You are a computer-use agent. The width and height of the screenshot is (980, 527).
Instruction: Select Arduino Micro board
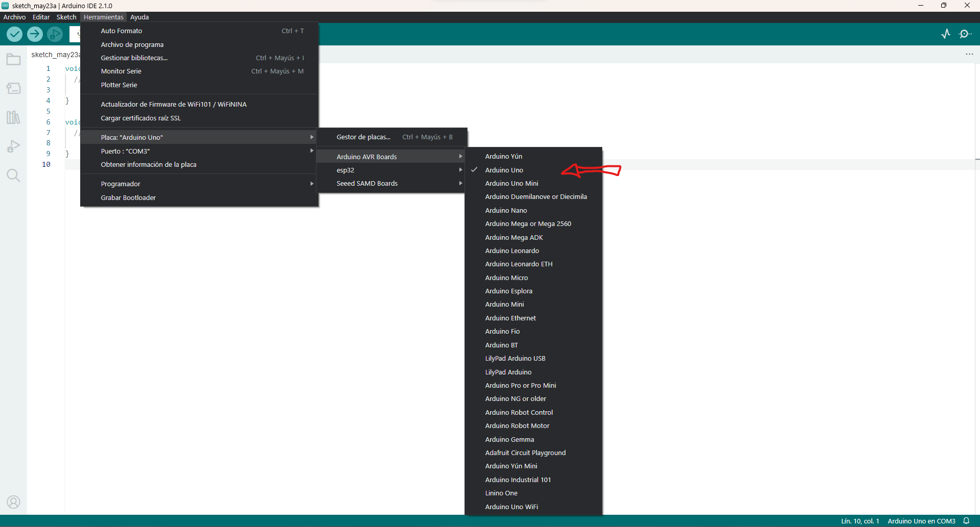pyautogui.click(x=533, y=278)
